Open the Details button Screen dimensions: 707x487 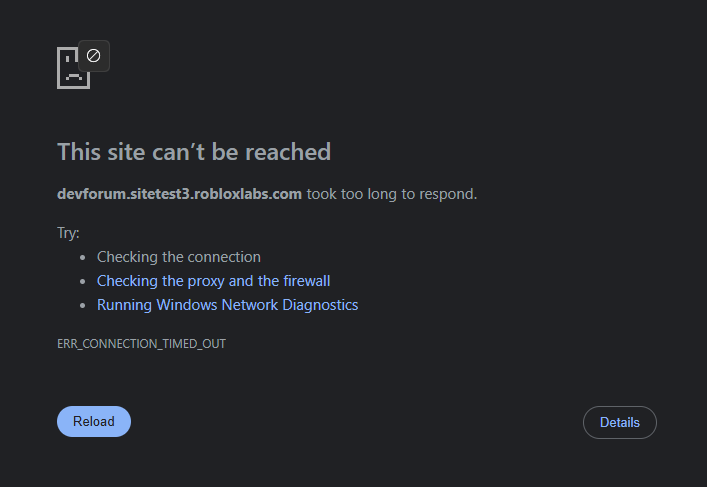620,423
